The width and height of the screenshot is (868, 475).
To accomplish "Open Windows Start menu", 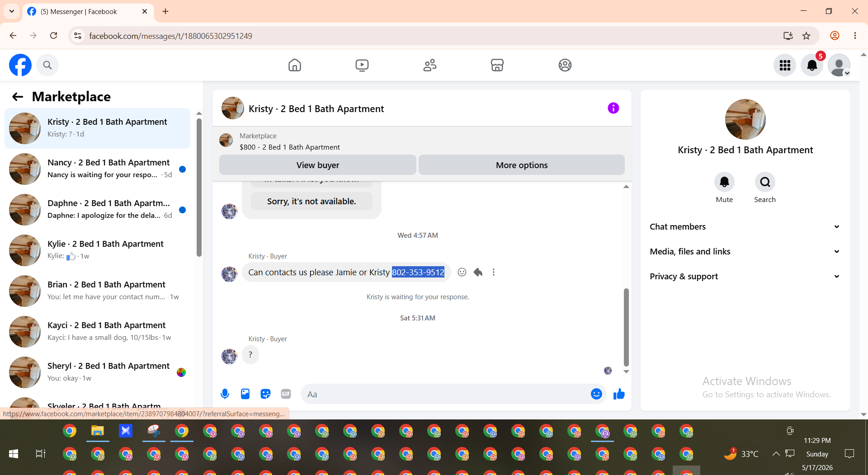I will [x=14, y=453].
